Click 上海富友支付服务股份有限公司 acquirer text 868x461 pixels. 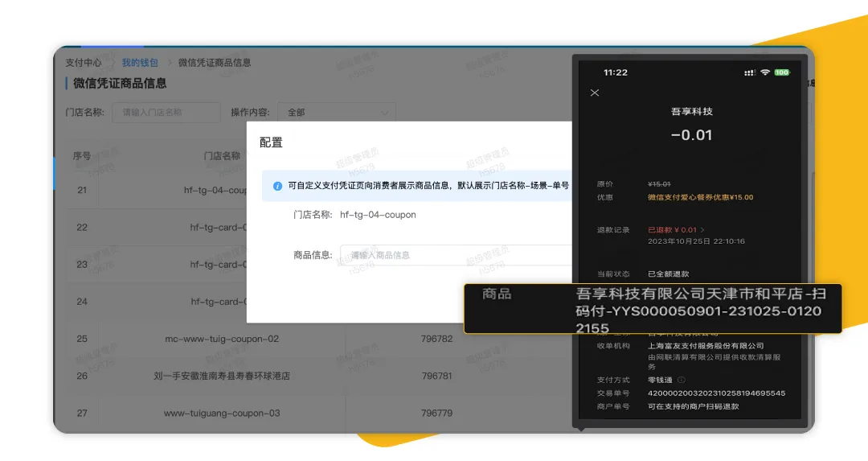[706, 346]
